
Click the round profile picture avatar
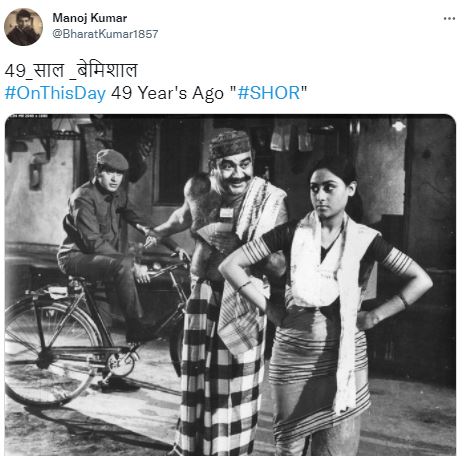point(23,27)
